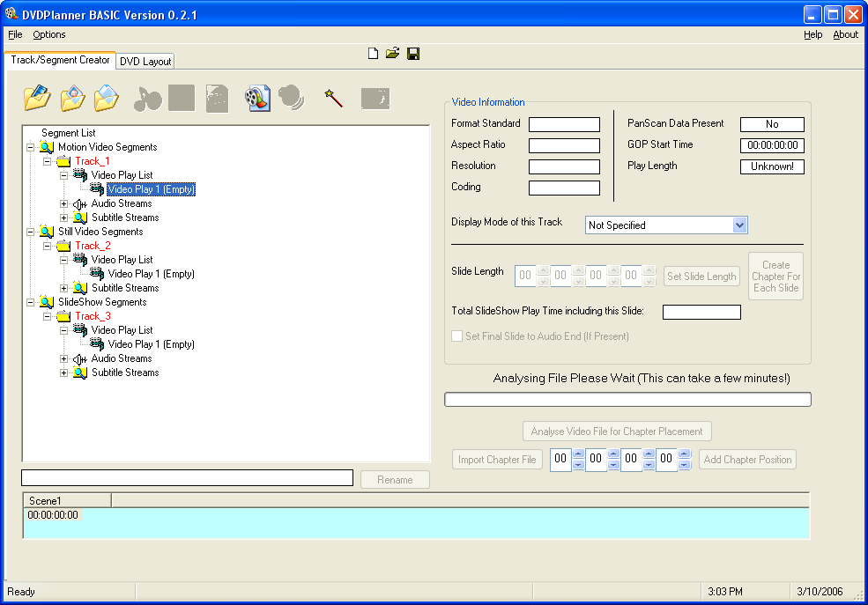Click the third folder icon in toolbar

tap(106, 97)
